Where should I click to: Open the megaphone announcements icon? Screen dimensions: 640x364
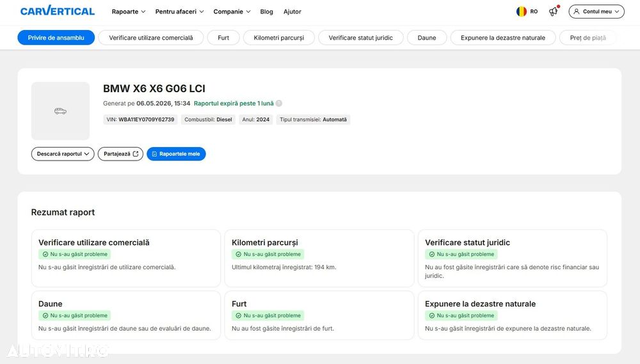tap(554, 12)
